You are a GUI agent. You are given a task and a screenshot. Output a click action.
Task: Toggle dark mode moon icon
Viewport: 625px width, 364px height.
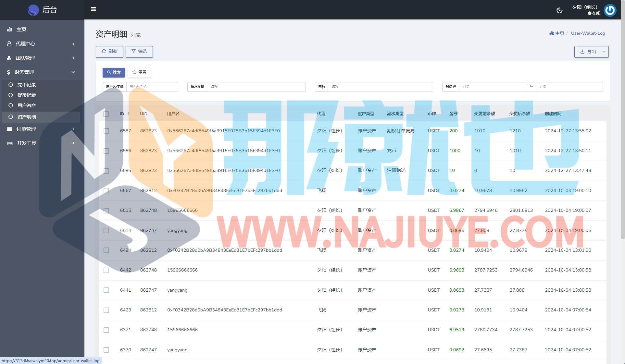tap(559, 10)
